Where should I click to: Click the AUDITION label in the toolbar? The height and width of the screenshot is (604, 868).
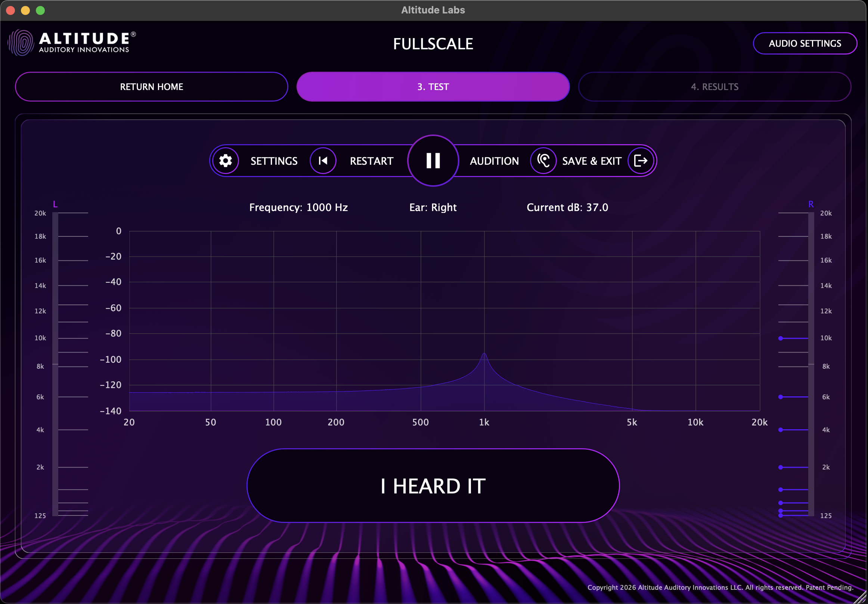(494, 161)
